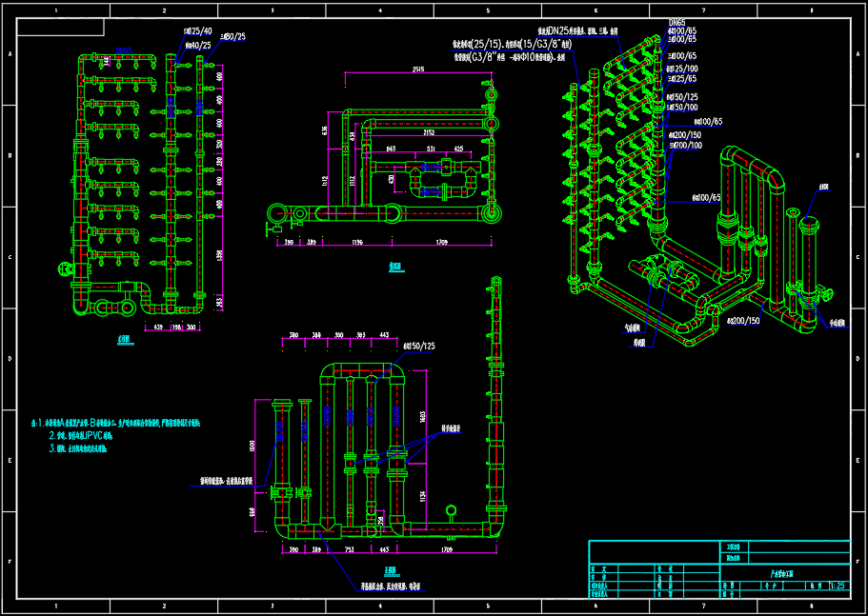Click the DN25 annotation above isometric view
Image resolution: width=868 pixels, height=616 pixels.
point(572,31)
